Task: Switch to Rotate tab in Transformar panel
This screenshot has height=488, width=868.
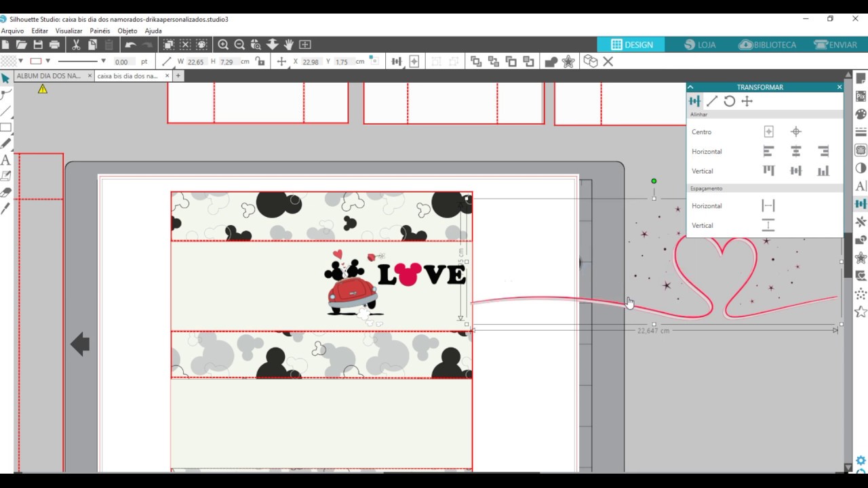Action: click(729, 101)
